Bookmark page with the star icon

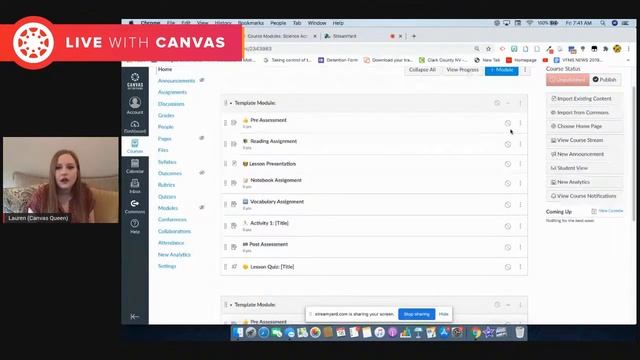(488, 49)
